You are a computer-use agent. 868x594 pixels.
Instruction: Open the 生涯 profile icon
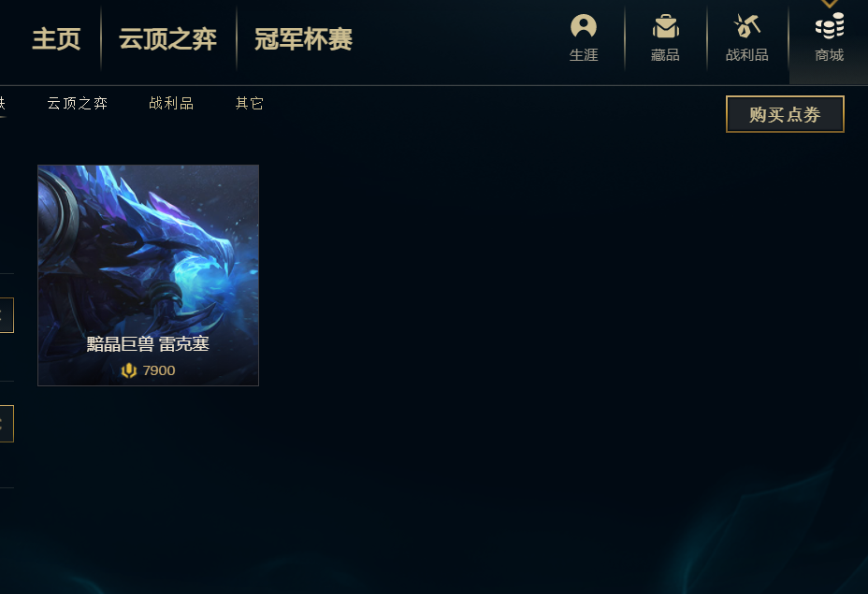pyautogui.click(x=584, y=26)
